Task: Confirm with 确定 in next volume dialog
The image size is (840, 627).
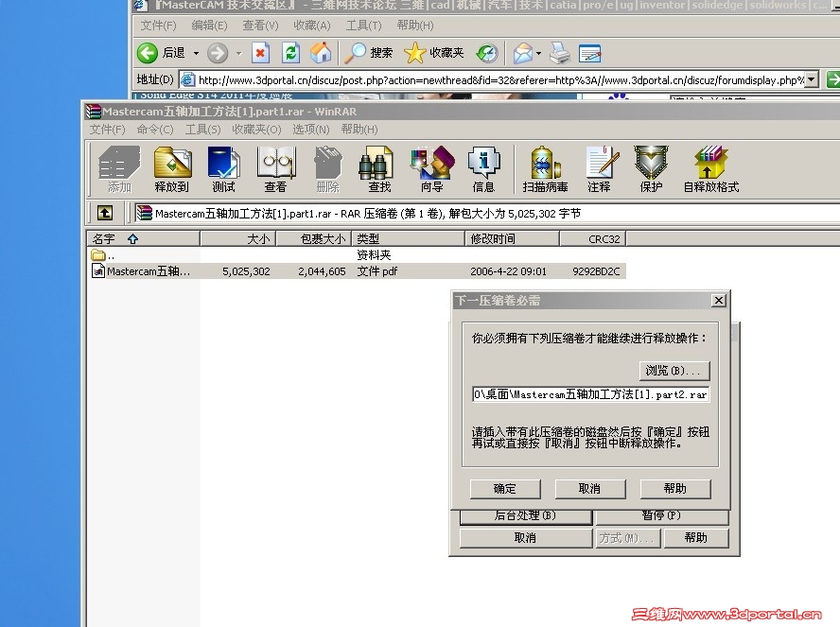Action: [505, 488]
